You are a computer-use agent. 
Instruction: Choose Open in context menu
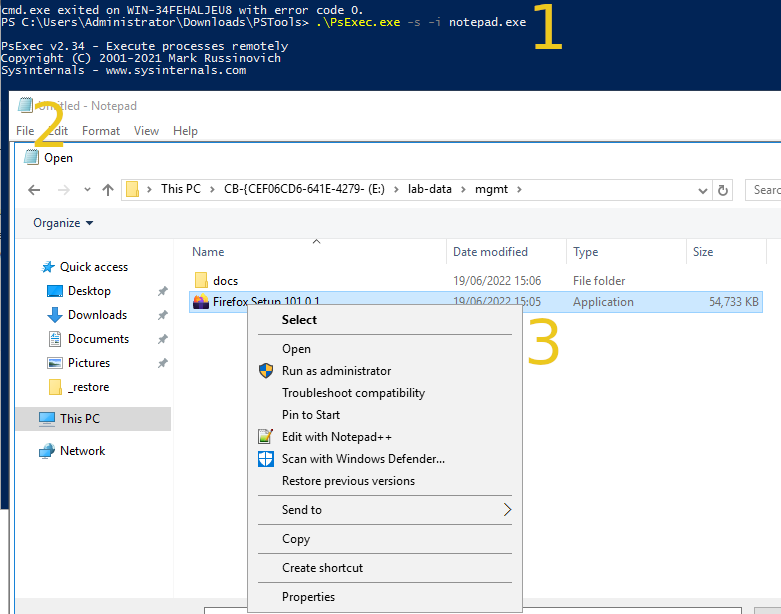click(x=385, y=349)
